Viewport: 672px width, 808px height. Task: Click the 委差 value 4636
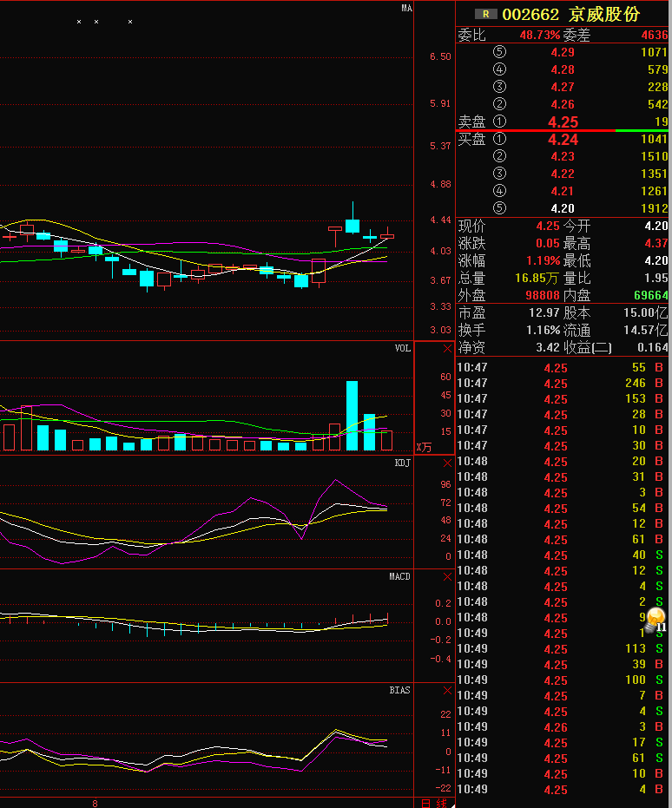655,35
